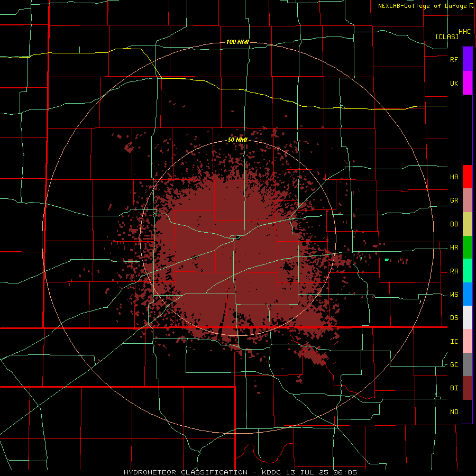Click the '06:05' timestamp text
This screenshot has width=476, height=476.
pos(345,472)
